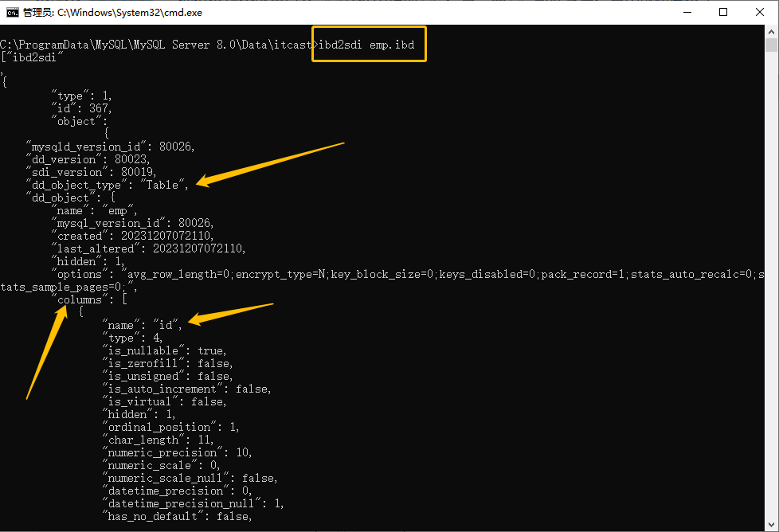Click the "columns": [ line

(89, 299)
